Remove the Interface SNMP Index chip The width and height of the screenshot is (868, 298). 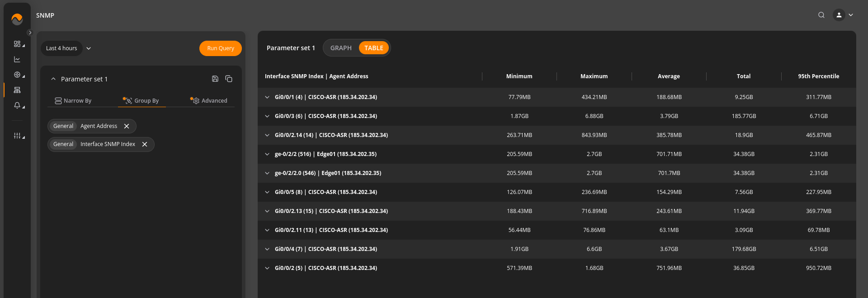point(145,144)
